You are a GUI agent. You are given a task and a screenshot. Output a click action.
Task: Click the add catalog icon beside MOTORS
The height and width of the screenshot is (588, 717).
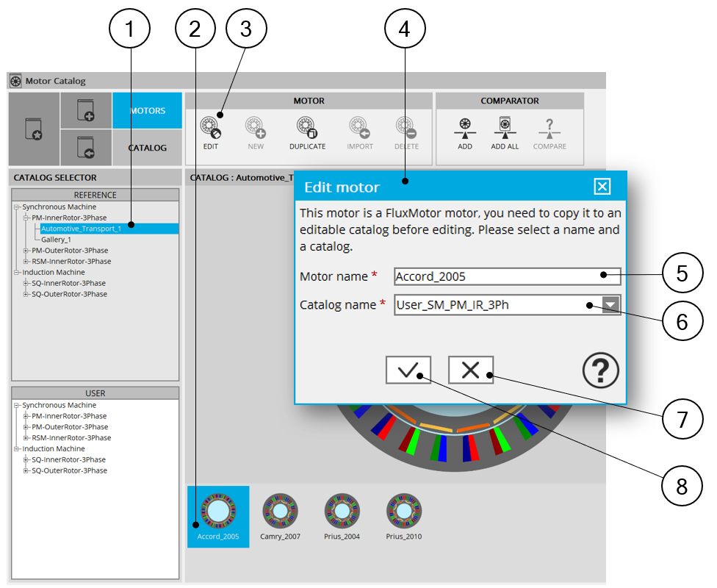(x=86, y=110)
